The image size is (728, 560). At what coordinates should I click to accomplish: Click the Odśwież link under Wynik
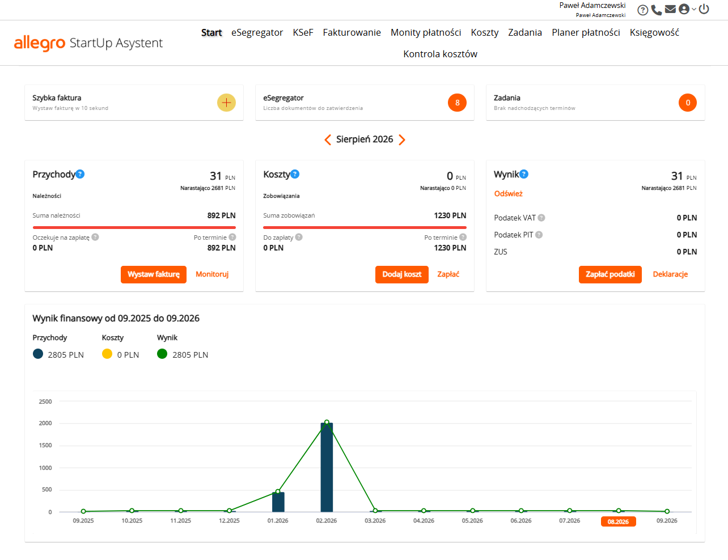coord(508,193)
